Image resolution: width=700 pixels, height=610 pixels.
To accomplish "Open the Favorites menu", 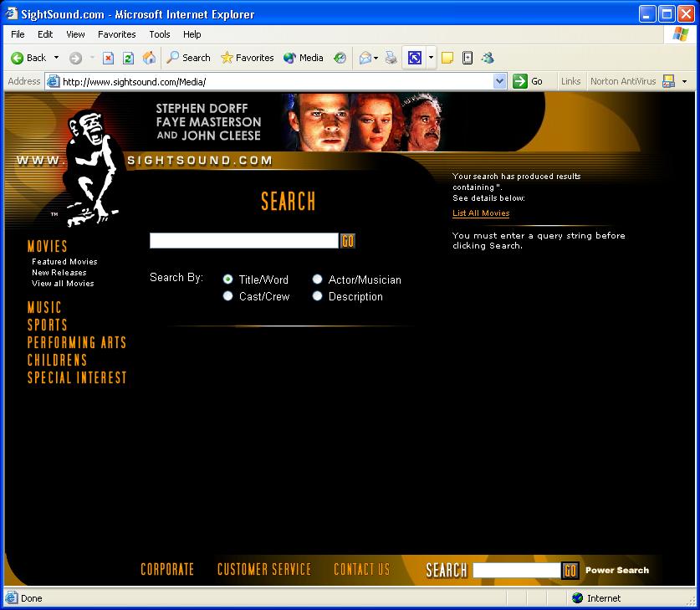I will [116, 34].
